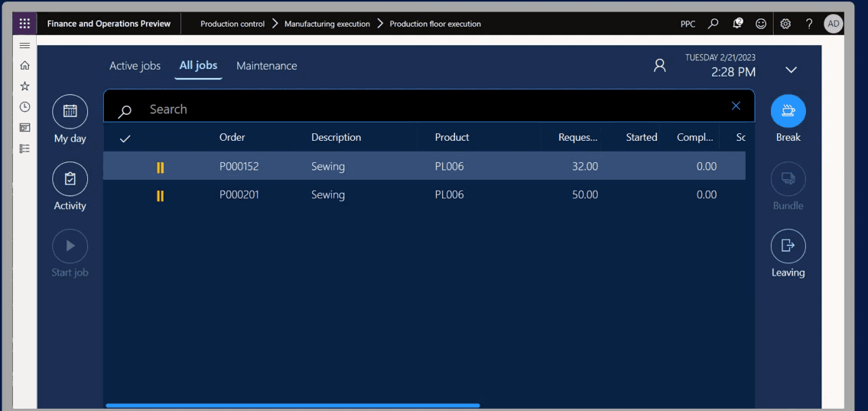Click the 2:28 PM clock display
Viewport: 868px width, 411px height.
point(733,72)
